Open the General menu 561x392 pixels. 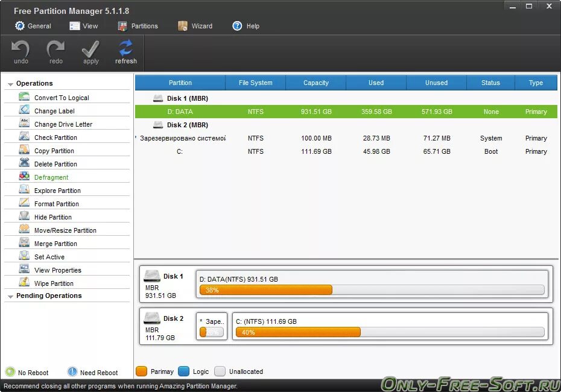(33, 26)
